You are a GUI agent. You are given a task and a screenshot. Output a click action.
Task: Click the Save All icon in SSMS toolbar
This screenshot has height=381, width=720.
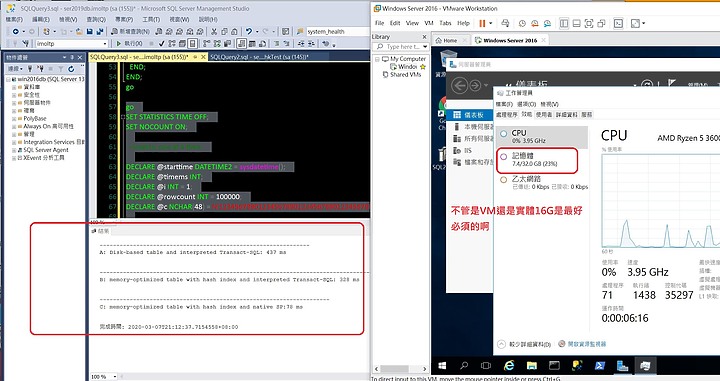(x=100, y=32)
